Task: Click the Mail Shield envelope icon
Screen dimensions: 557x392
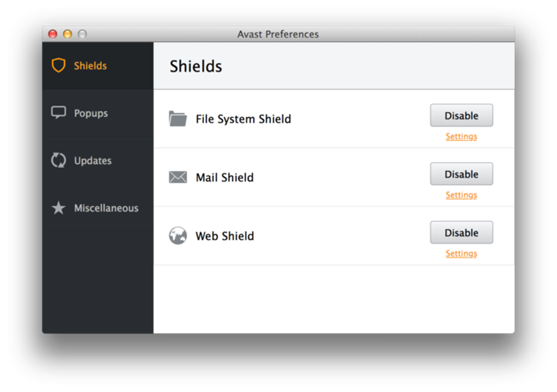Action: point(178,177)
